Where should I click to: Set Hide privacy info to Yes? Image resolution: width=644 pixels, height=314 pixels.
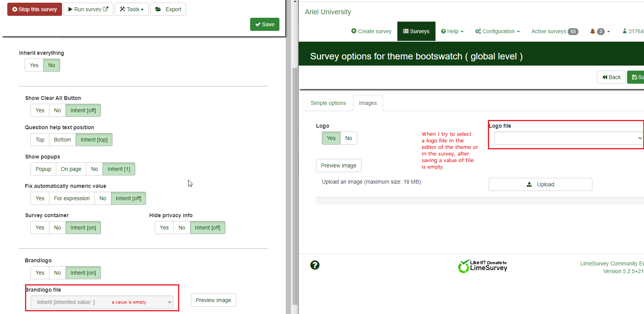[x=165, y=228]
